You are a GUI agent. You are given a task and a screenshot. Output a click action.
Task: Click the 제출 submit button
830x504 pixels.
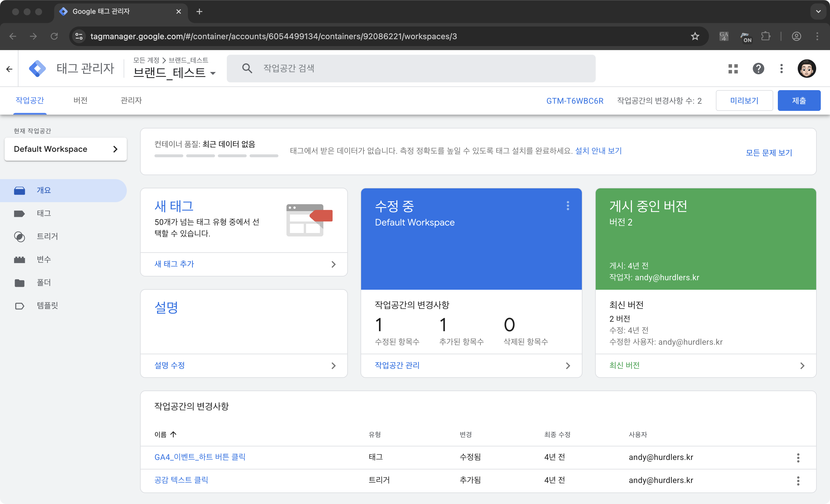[x=799, y=100]
